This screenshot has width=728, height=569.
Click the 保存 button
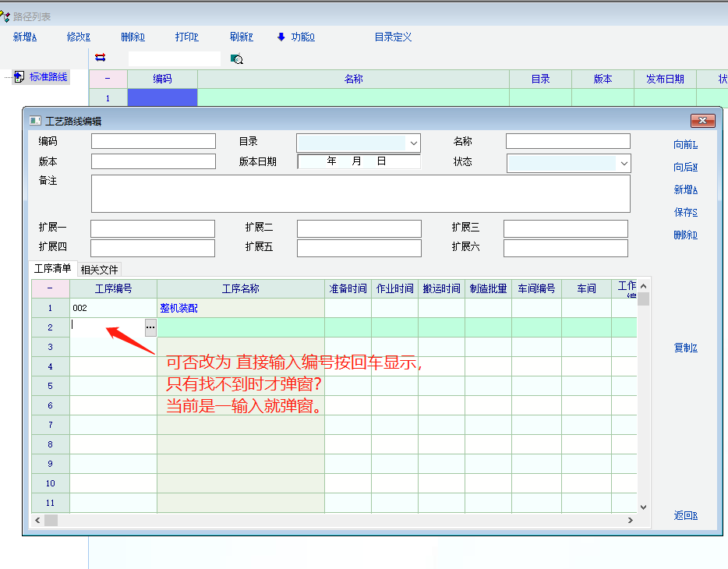pyautogui.click(x=685, y=212)
